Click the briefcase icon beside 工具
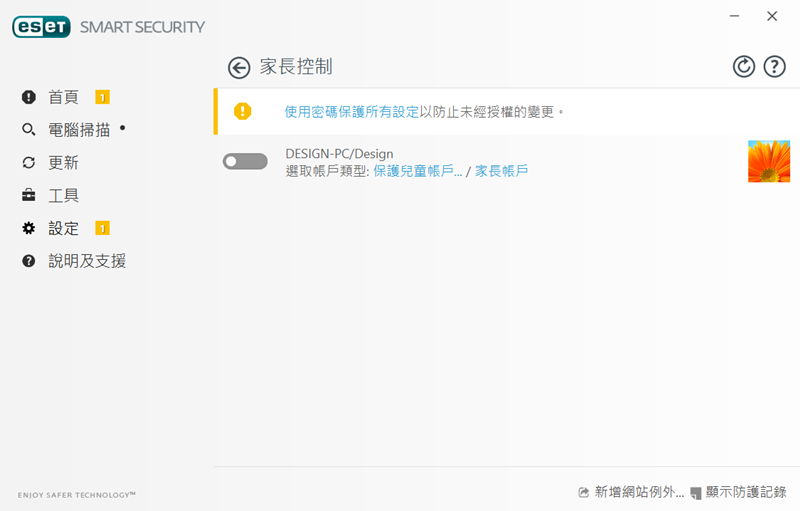 (x=28, y=195)
